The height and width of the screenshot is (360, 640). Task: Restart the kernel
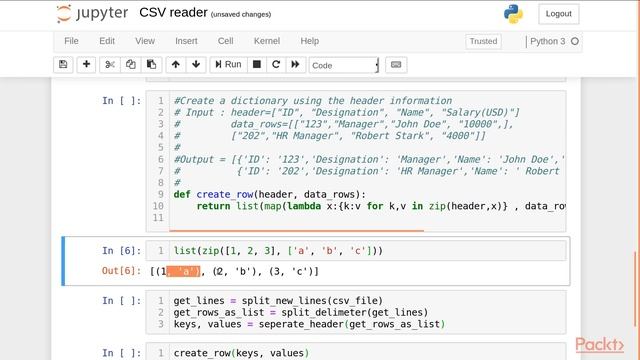tap(276, 64)
